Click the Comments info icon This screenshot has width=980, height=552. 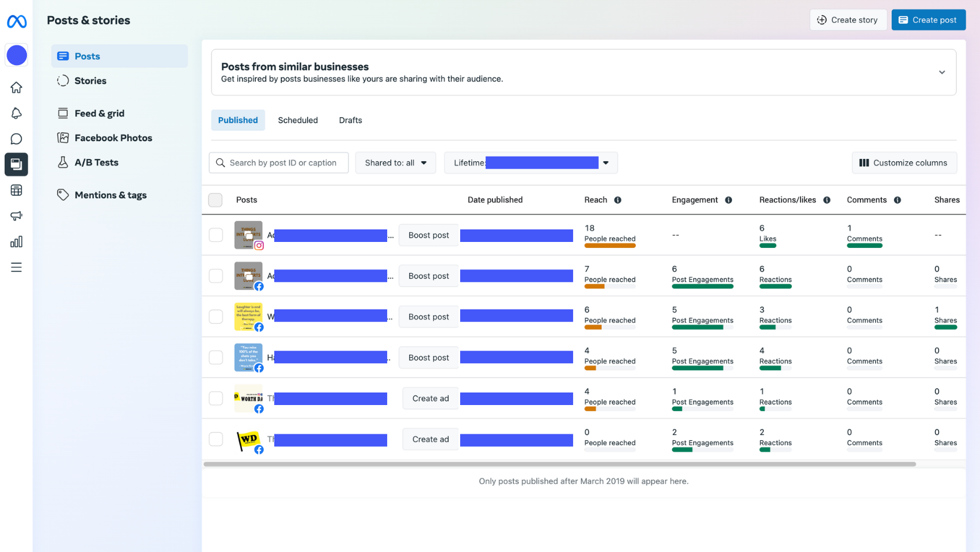pyautogui.click(x=898, y=200)
